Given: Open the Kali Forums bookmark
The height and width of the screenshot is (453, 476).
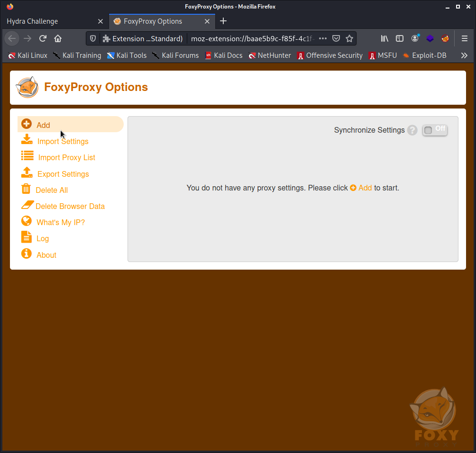Looking at the screenshot, I should coord(176,55).
